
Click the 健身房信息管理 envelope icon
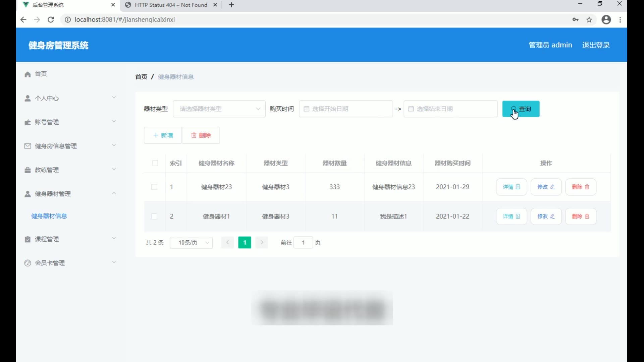tap(28, 146)
